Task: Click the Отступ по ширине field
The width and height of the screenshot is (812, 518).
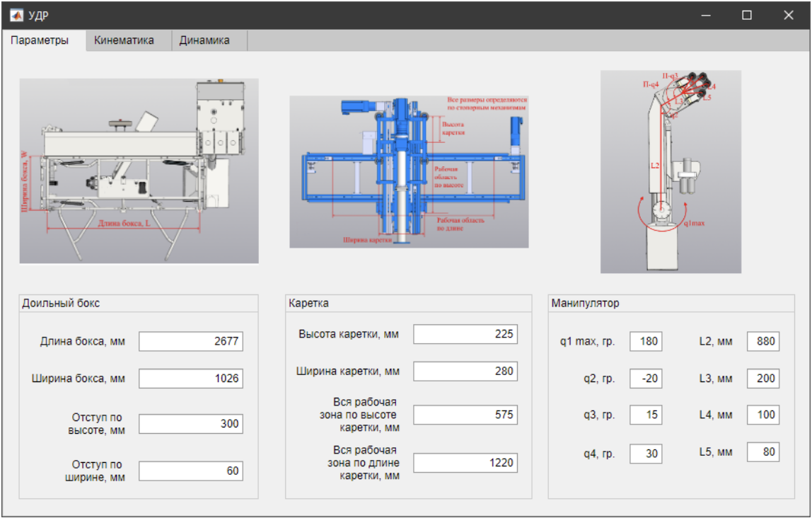Action: 190,471
